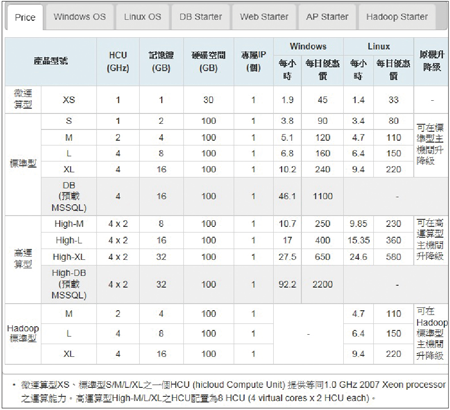Switch to Hadoop Starter tab
Viewport: 450px width, 410px height.
tap(397, 17)
